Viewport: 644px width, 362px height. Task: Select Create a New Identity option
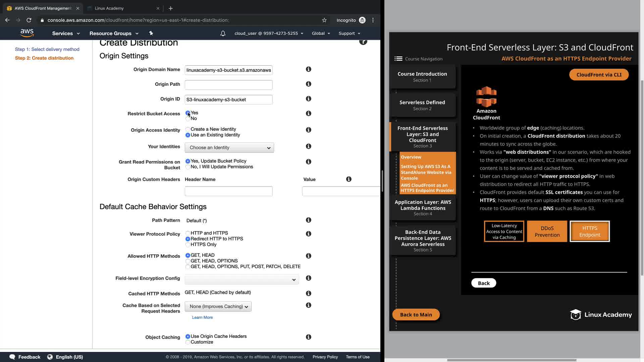click(188, 129)
